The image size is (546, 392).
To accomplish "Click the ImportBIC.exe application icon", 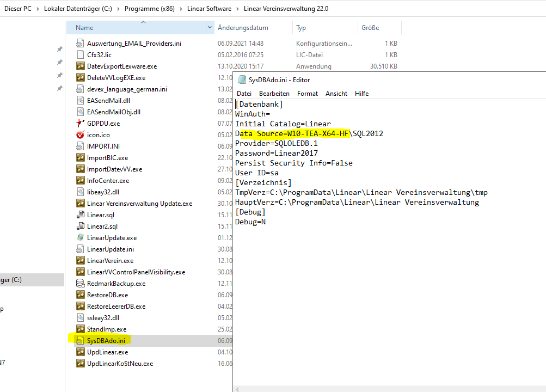I will pyautogui.click(x=81, y=158).
